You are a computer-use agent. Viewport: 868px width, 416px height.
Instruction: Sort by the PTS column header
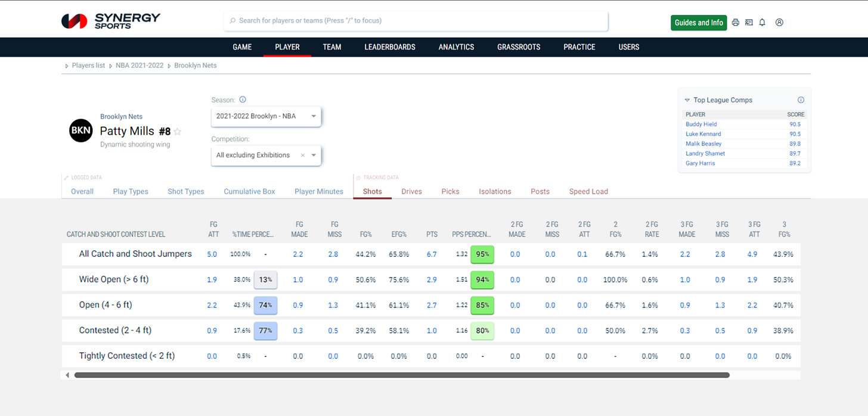pos(432,234)
